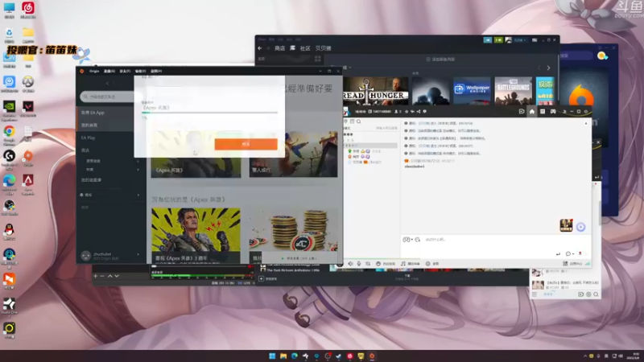Viewport: 644px width, 362px height.
Task: Open the zhuzhubei profile menu arrow in Origin
Action: pyautogui.click(x=138, y=254)
